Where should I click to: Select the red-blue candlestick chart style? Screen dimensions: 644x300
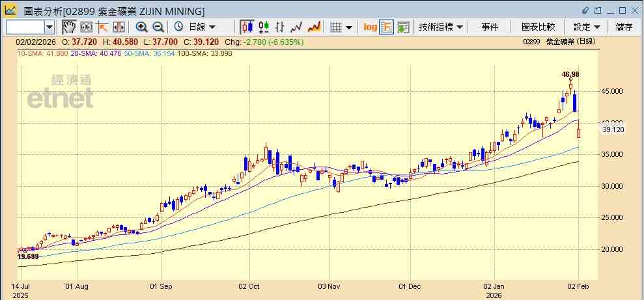(x=247, y=27)
